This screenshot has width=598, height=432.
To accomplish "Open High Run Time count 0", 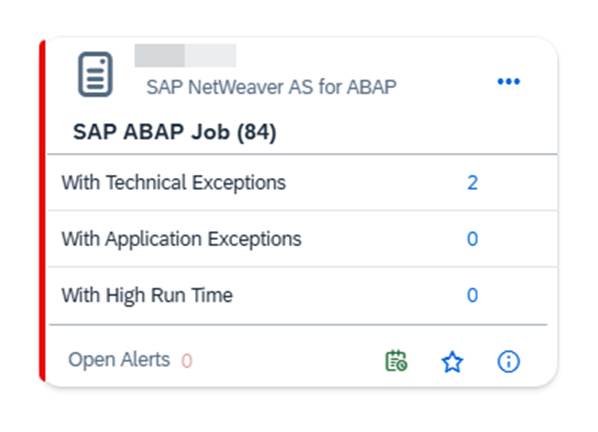I will [x=472, y=295].
